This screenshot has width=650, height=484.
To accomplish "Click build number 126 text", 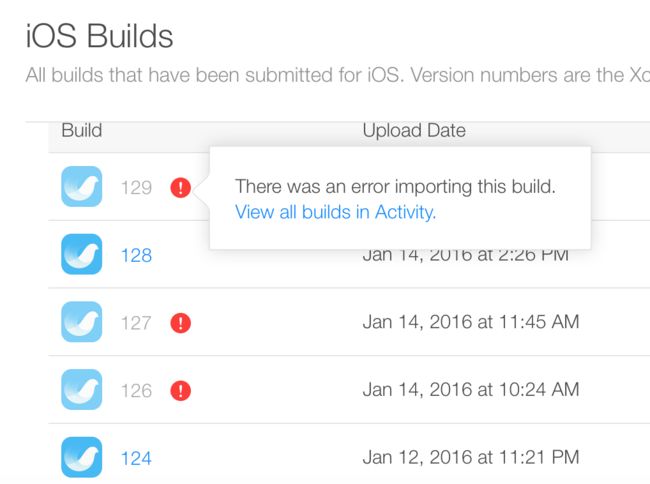I will 136,391.
